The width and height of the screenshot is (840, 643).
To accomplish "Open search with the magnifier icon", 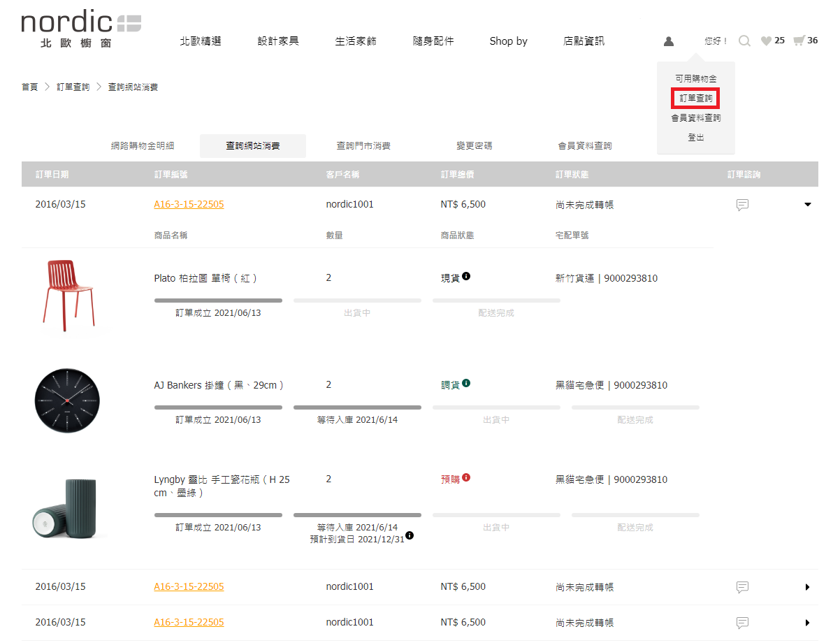I will click(744, 41).
